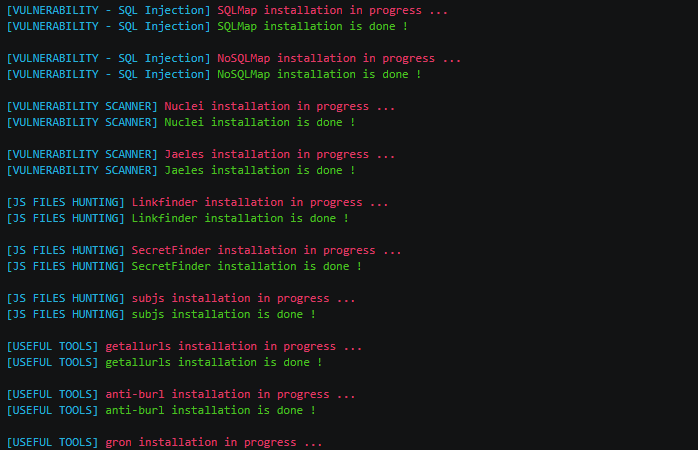Select the green 'NoSQLMap installation is done !' text
The image size is (698, 450).
point(319,74)
